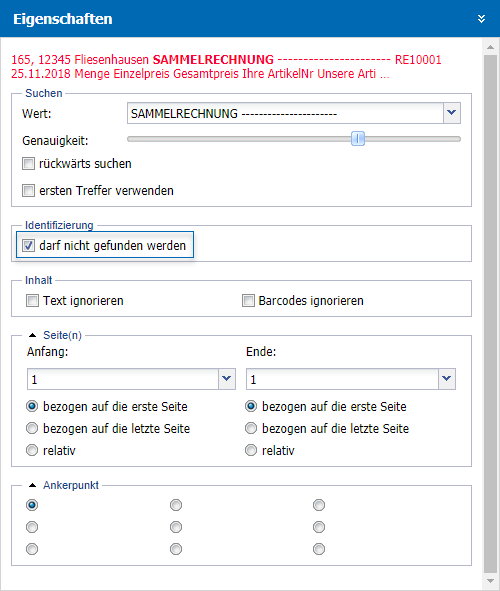Uncheck darf nicht gefunden werden
The height and width of the screenshot is (591, 500).
[28, 245]
